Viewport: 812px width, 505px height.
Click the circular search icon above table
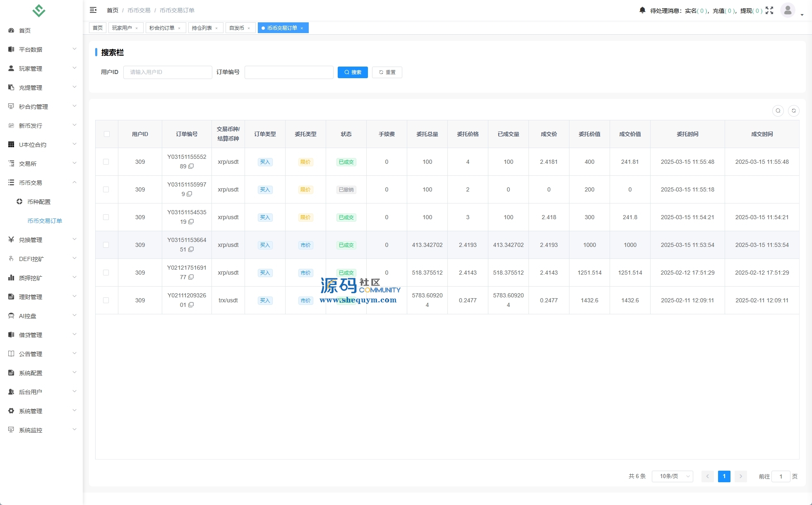[778, 111]
